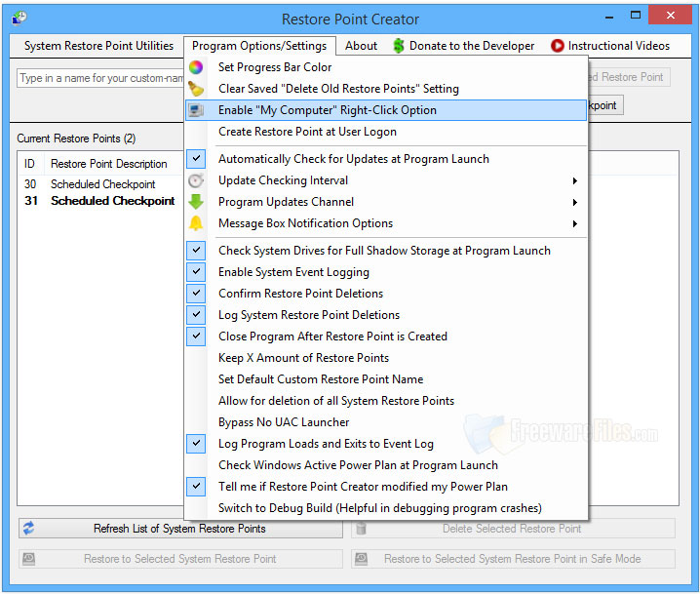Click in the custom restore point name field
The image size is (700, 594).
point(100,78)
